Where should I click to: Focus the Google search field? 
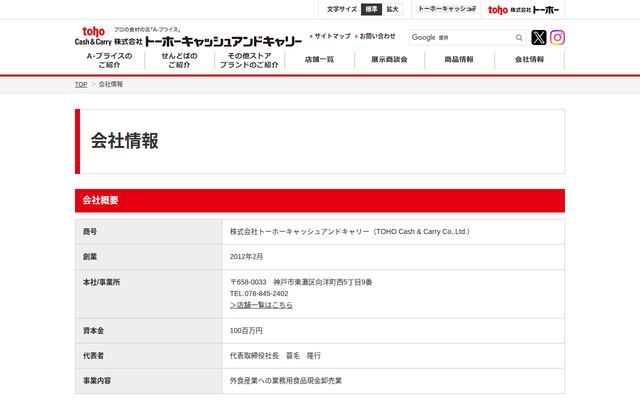coord(461,38)
